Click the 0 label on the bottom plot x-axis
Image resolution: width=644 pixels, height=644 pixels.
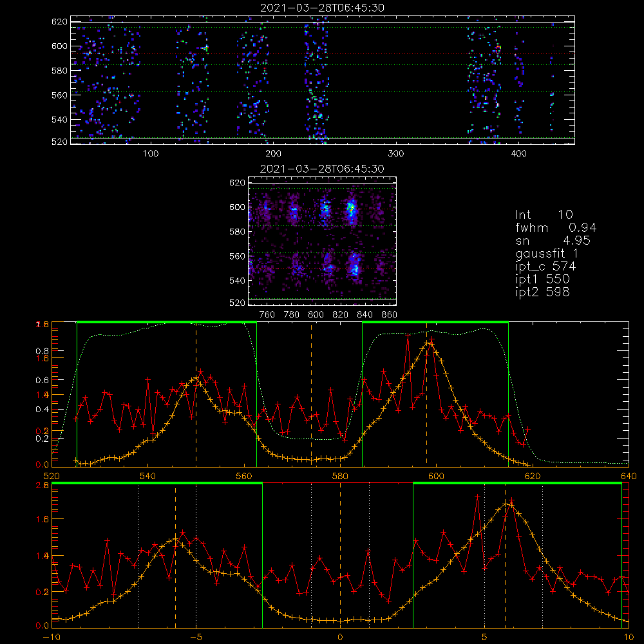tap(340, 638)
